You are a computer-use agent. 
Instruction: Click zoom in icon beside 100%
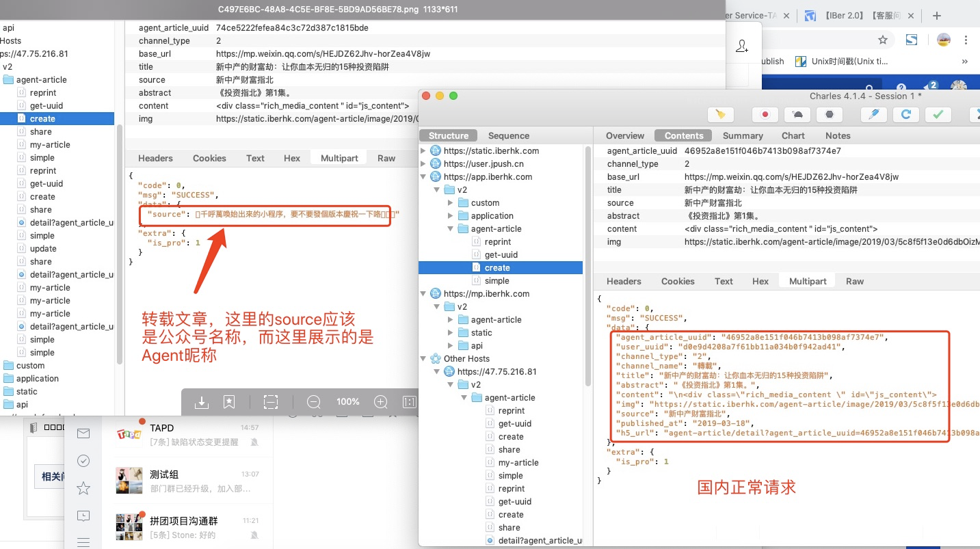(381, 402)
